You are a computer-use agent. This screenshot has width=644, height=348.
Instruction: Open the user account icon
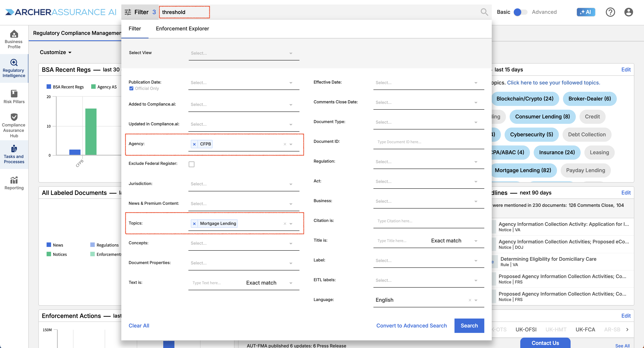(628, 12)
